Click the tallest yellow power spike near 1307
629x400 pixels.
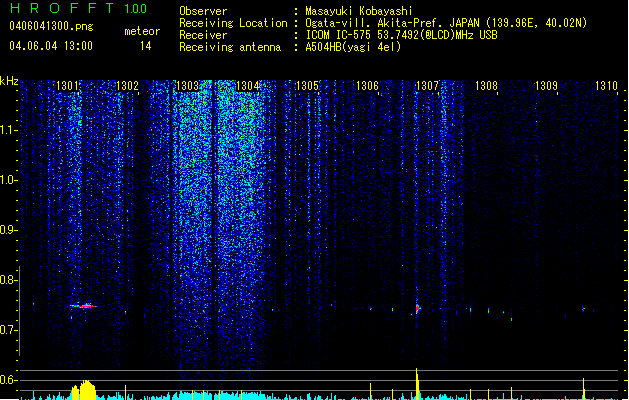(417, 384)
